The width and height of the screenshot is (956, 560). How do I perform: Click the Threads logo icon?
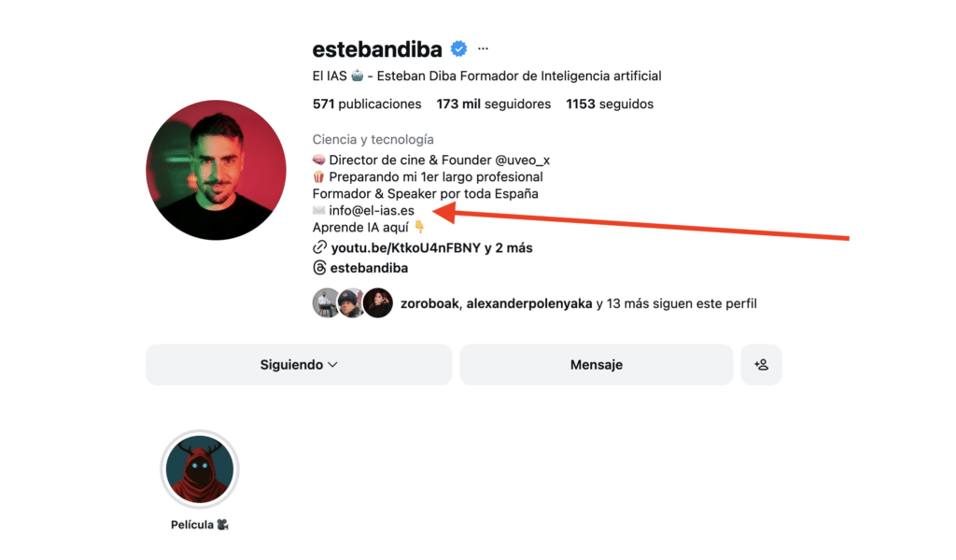tap(319, 268)
